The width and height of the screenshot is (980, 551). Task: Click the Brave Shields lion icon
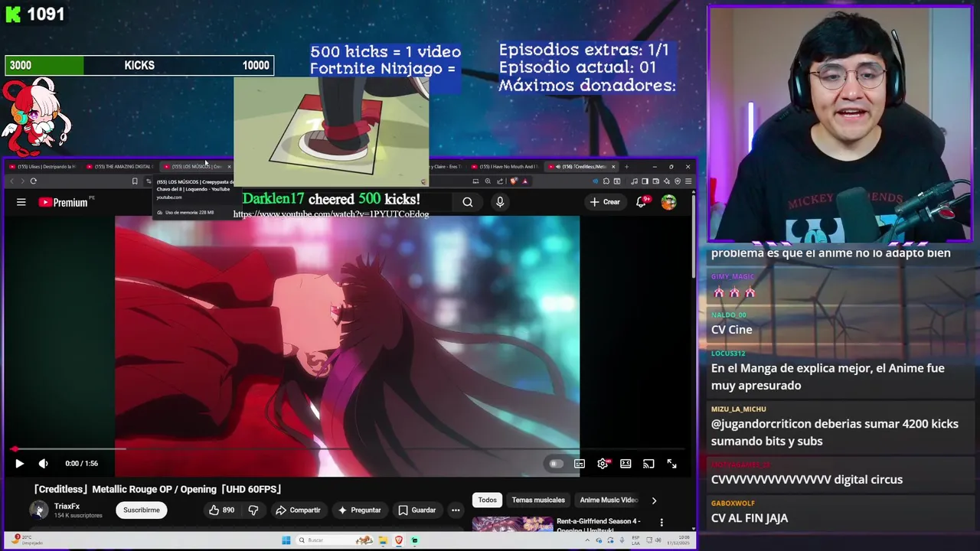tap(514, 181)
